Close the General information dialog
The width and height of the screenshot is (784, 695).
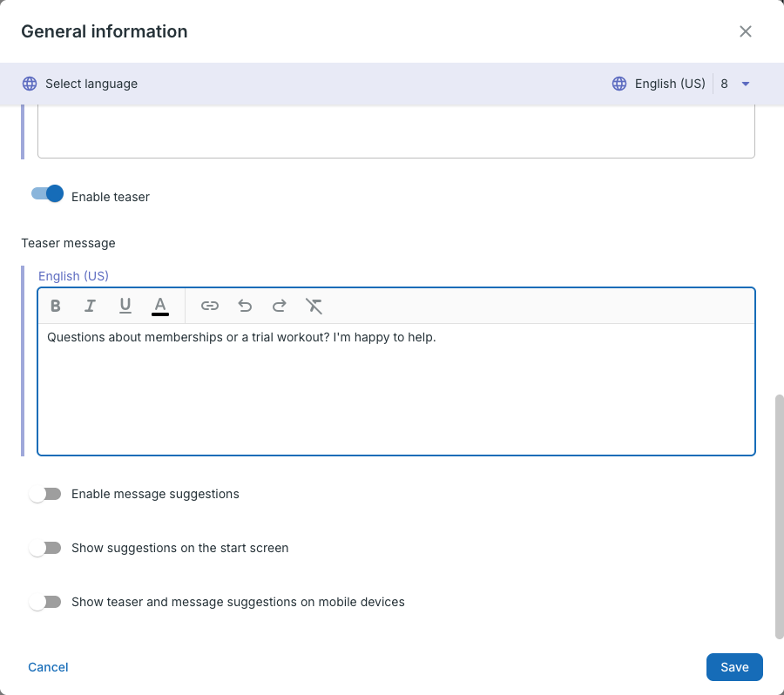coord(746,31)
